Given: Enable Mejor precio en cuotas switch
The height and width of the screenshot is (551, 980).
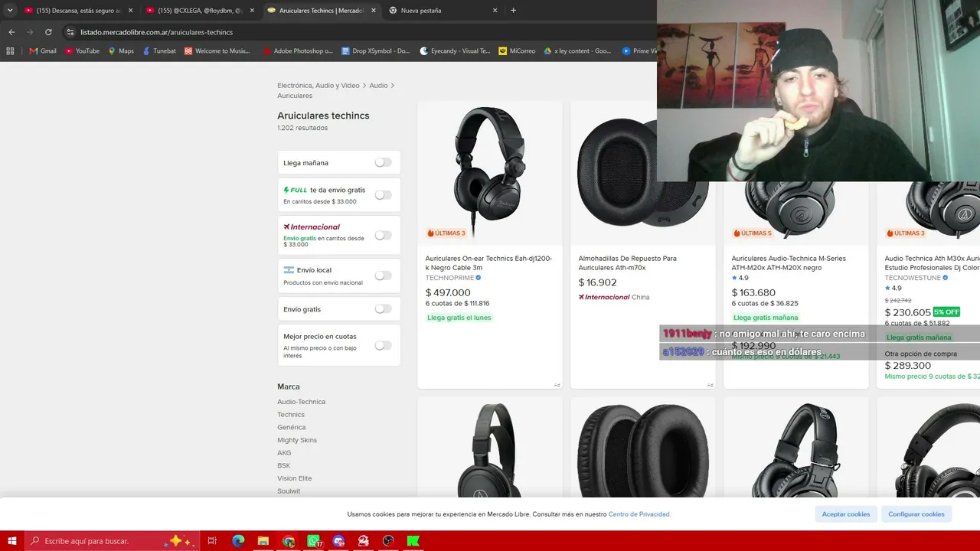Looking at the screenshot, I should 383,345.
